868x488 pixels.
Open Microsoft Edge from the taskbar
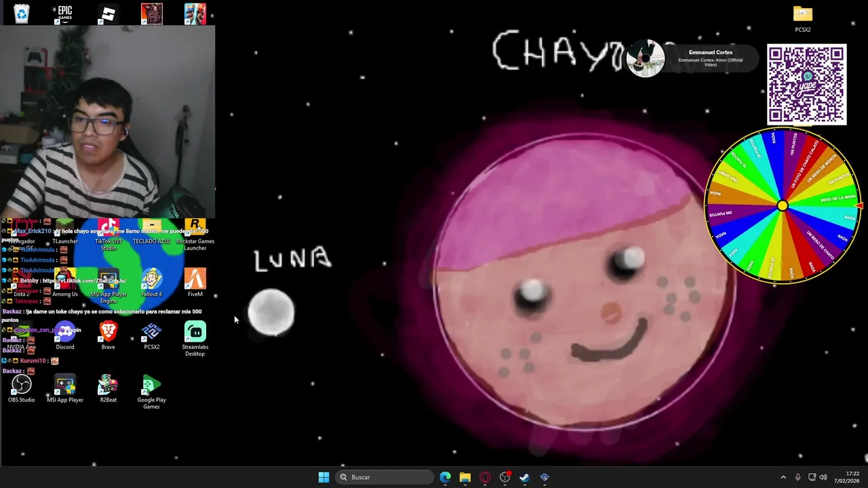pos(445,477)
